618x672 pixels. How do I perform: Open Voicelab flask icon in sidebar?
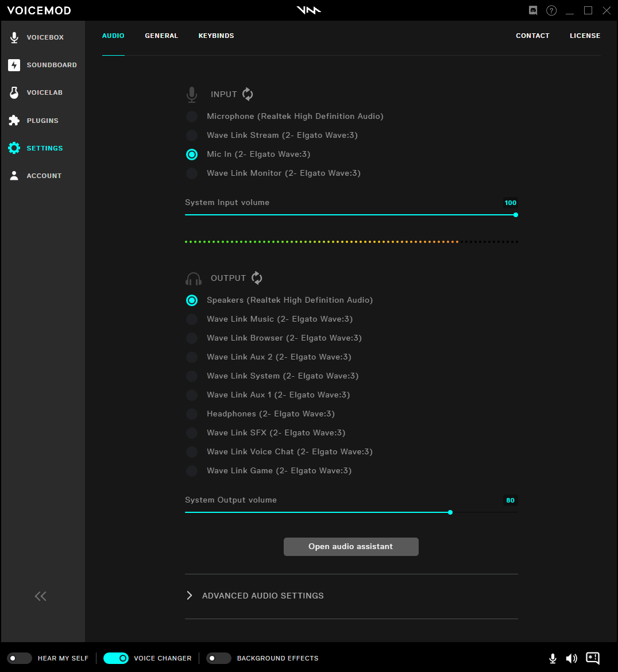coord(14,92)
